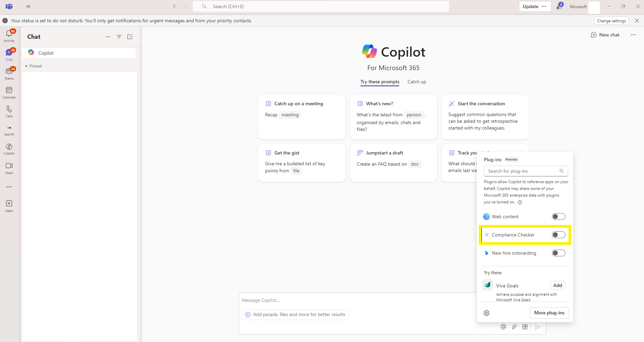The image size is (644, 342).
Task: Open the Meet app
Action: coord(9,168)
